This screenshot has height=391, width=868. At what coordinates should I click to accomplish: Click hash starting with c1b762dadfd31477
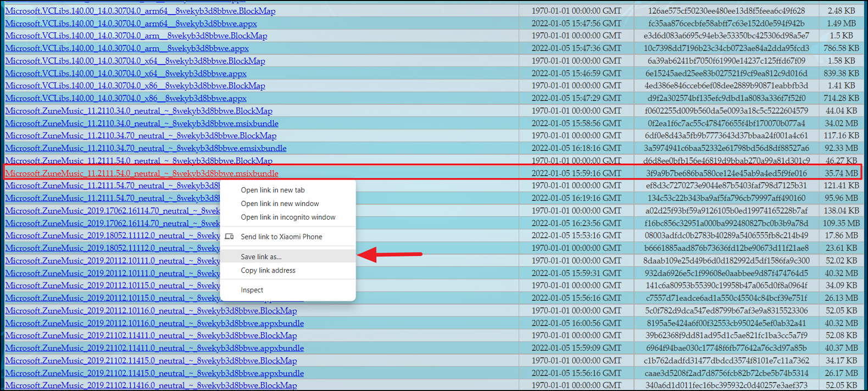(x=726, y=361)
